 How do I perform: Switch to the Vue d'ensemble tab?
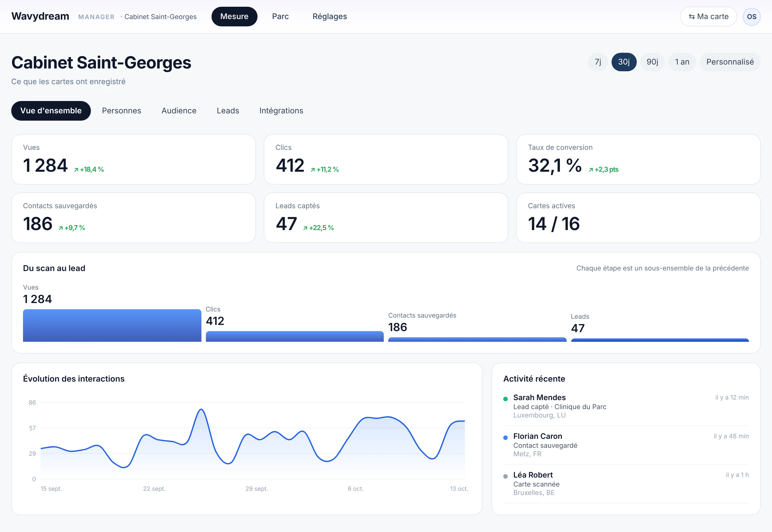pyautogui.click(x=51, y=111)
